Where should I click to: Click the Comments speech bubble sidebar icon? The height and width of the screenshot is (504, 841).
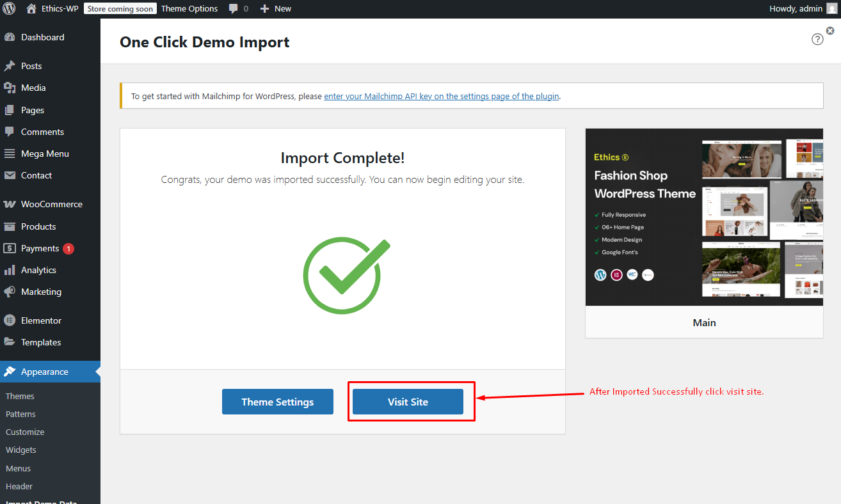[10, 132]
